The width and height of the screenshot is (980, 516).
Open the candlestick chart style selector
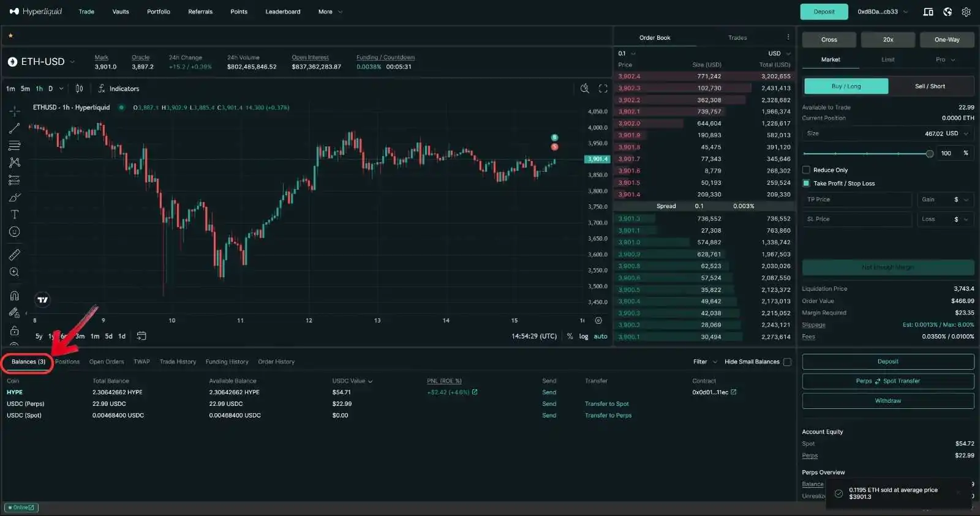[79, 89]
